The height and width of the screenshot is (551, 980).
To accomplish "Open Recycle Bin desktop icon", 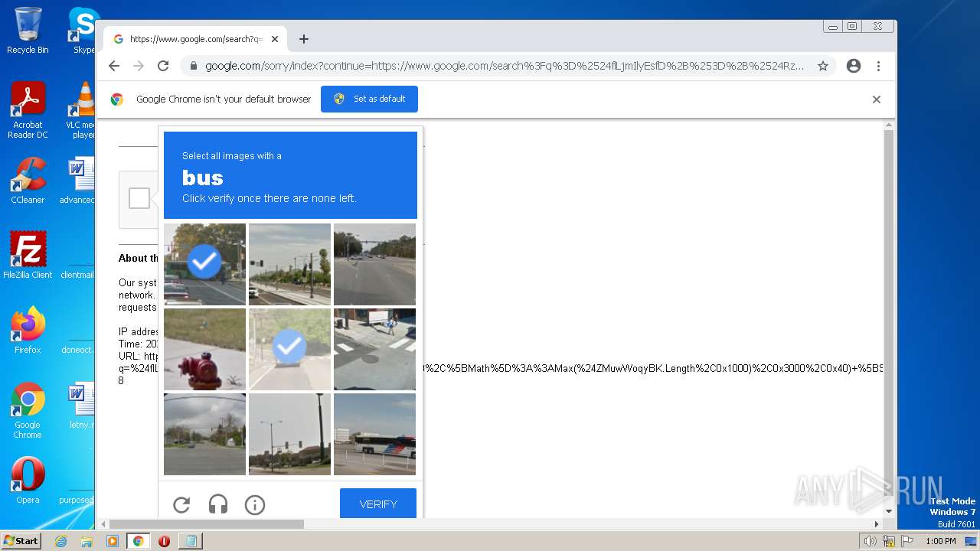I will pos(28,31).
